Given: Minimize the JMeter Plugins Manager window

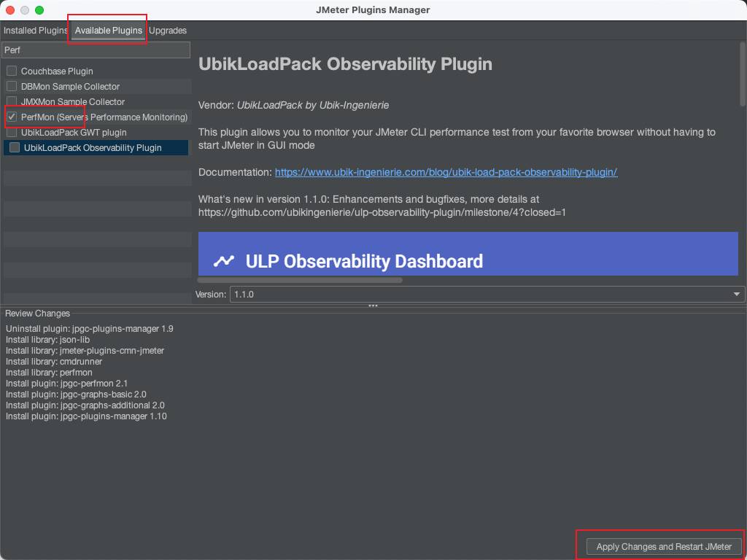Looking at the screenshot, I should [x=25, y=10].
